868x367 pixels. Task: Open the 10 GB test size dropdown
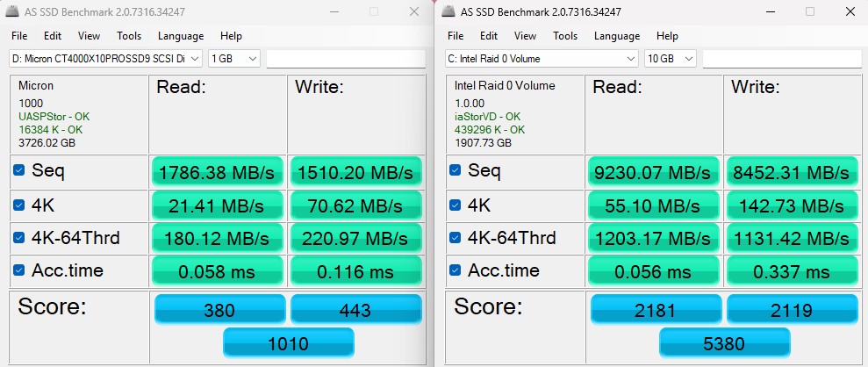(x=671, y=59)
